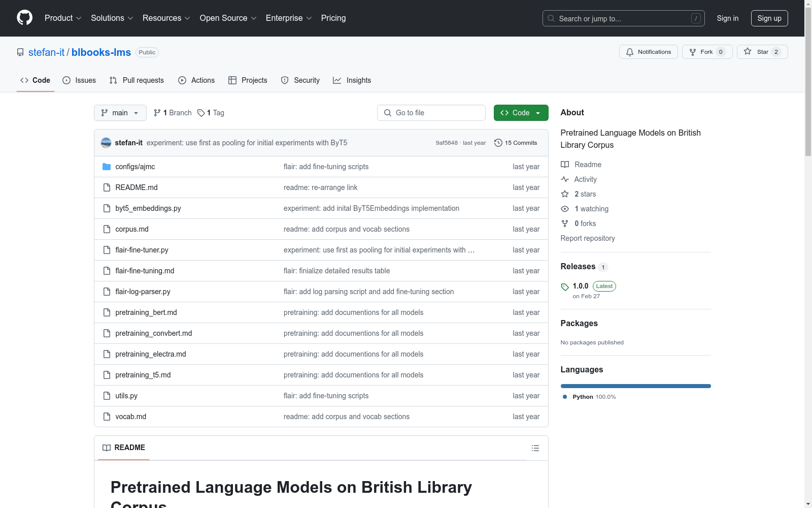Open the green Code dropdown
Viewport: 812px width, 508px height.
tap(521, 113)
